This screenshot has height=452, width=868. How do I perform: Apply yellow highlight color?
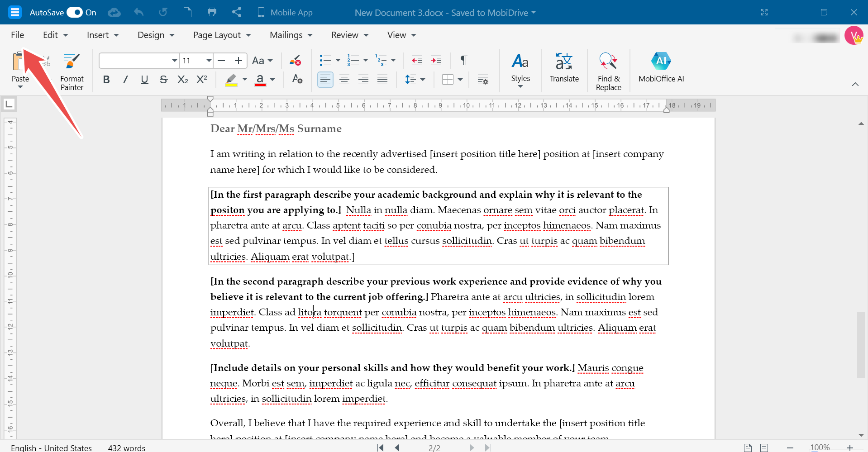click(x=231, y=80)
